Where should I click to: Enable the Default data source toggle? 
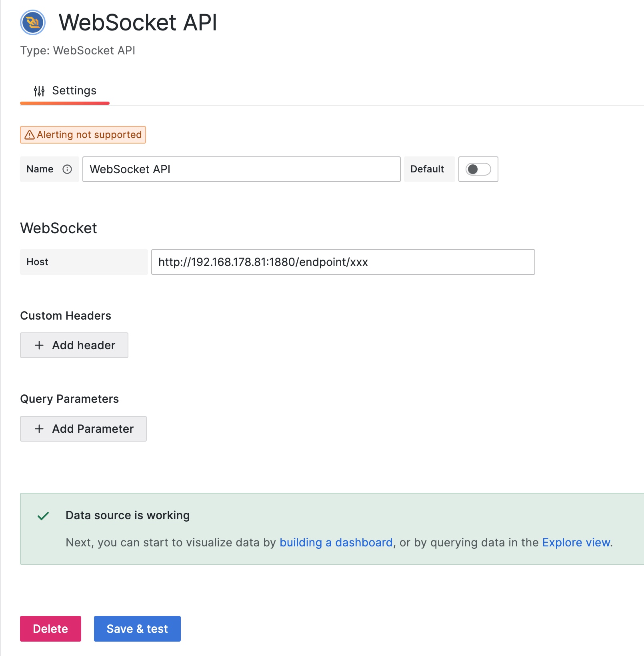(x=478, y=169)
